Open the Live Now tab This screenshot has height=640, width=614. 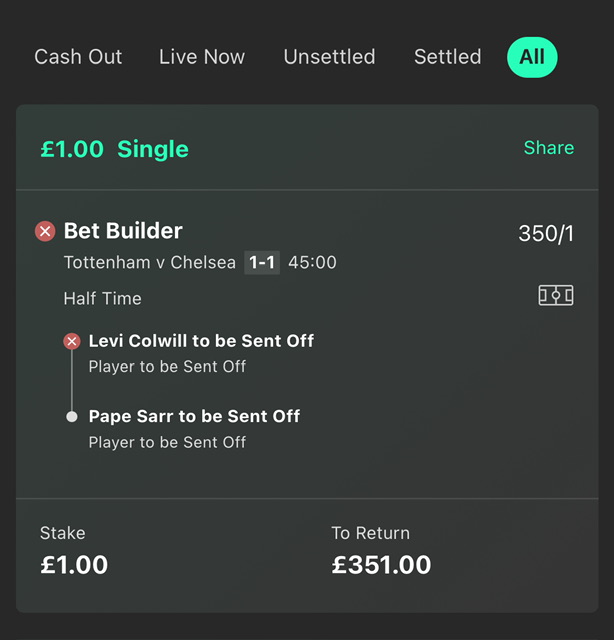[x=202, y=57]
